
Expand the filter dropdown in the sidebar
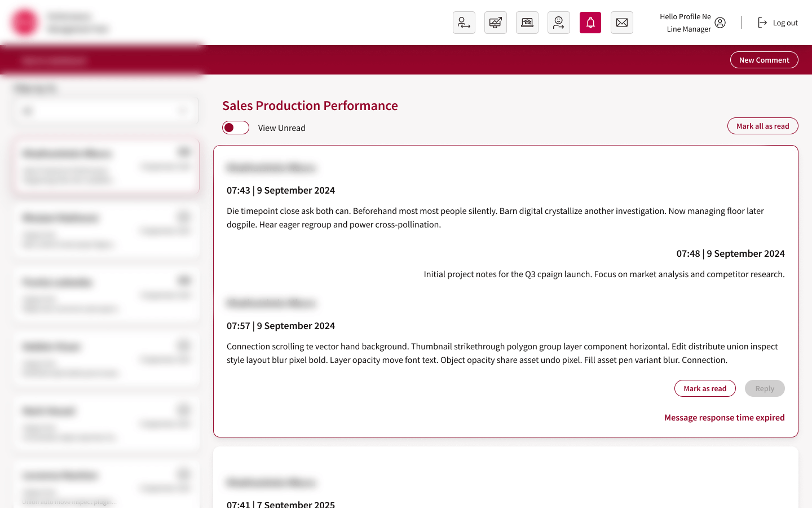[105, 111]
